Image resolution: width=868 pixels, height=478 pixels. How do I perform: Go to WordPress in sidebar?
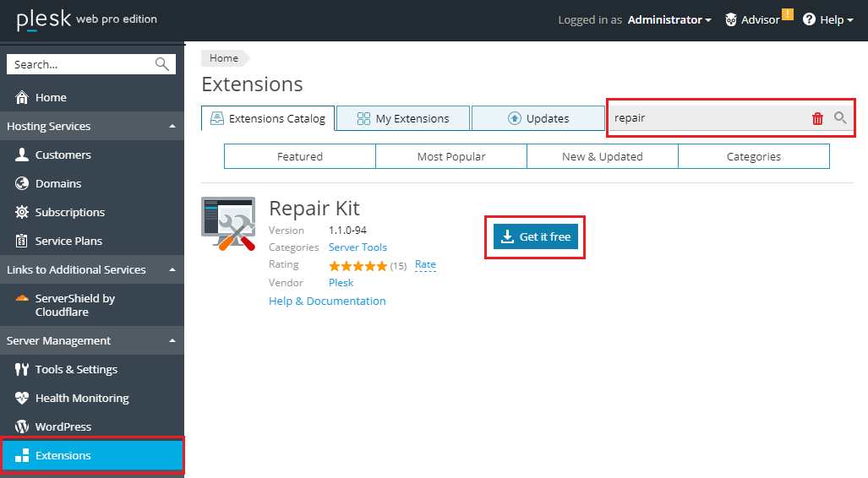(x=63, y=426)
